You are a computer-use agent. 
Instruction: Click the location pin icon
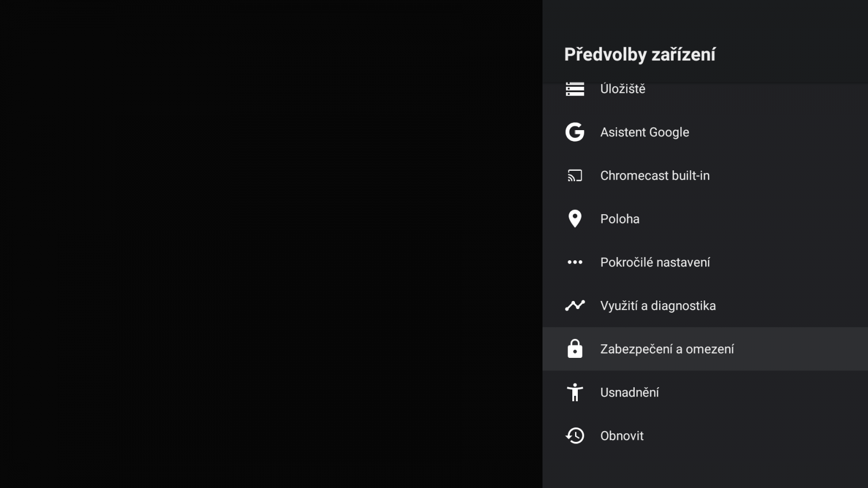pos(575,219)
